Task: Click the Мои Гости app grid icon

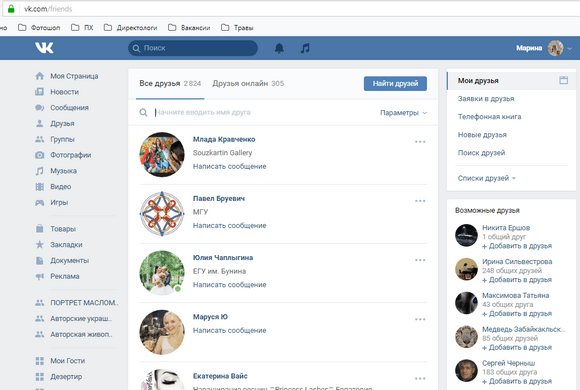Action: (40, 361)
